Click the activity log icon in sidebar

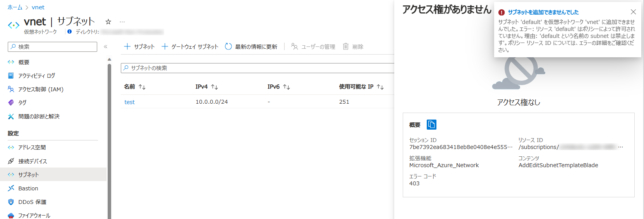[x=11, y=76]
